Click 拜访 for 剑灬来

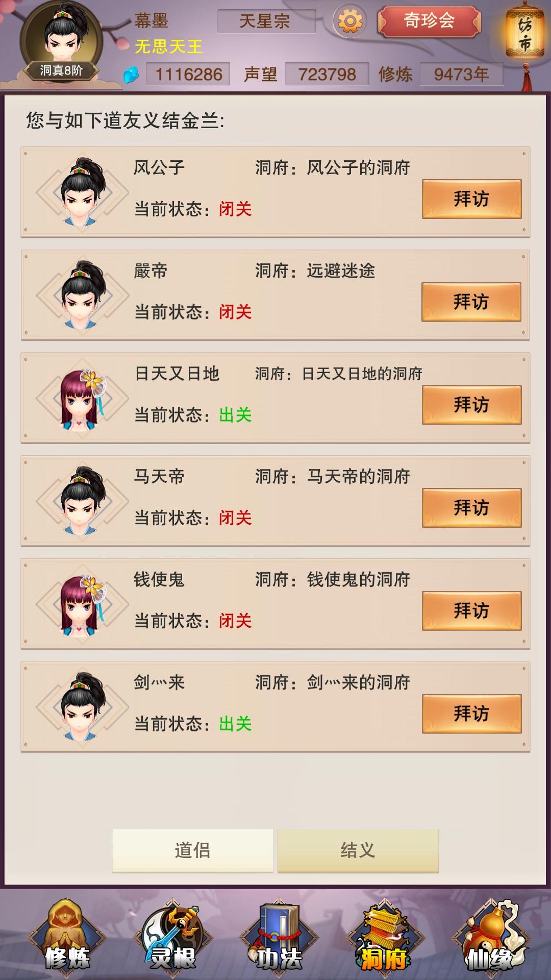[471, 714]
